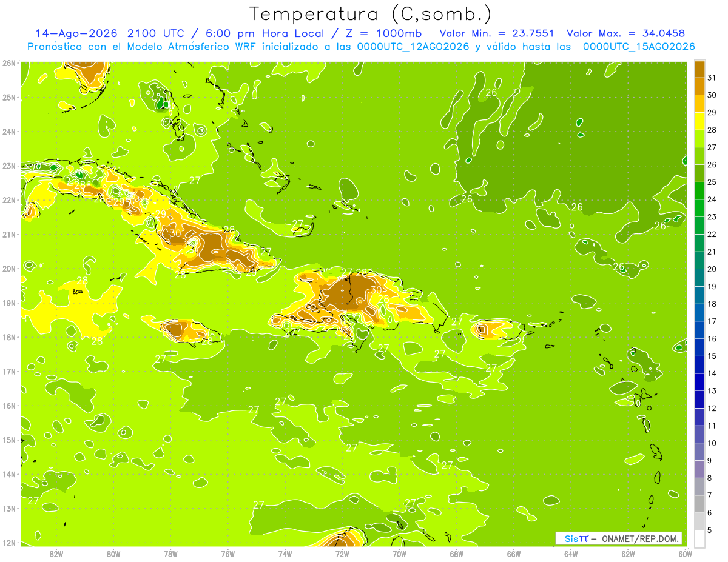728x562 pixels.
Task: Select the legend swatch between 30 and 31
Action: tap(699, 86)
